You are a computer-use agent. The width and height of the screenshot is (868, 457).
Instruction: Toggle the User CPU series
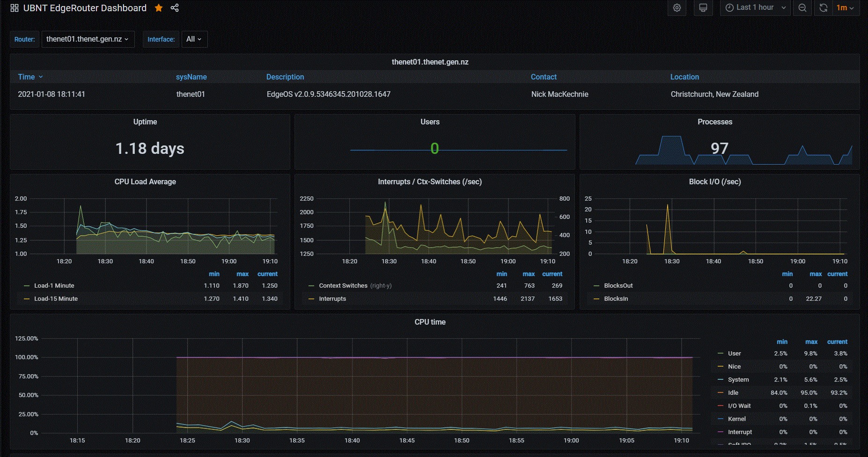(734, 354)
